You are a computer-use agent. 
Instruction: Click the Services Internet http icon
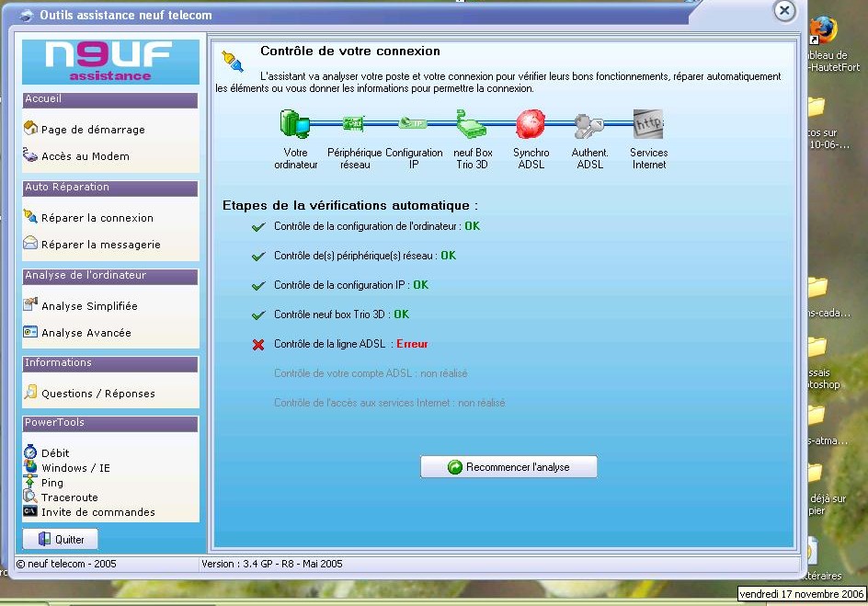648,123
